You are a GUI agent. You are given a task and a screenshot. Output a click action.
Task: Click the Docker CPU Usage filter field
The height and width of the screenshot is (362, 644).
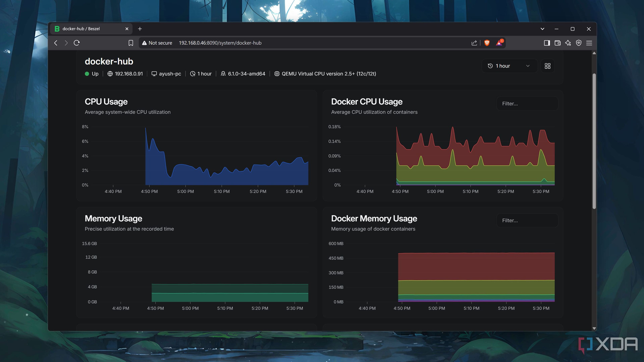[527, 103]
